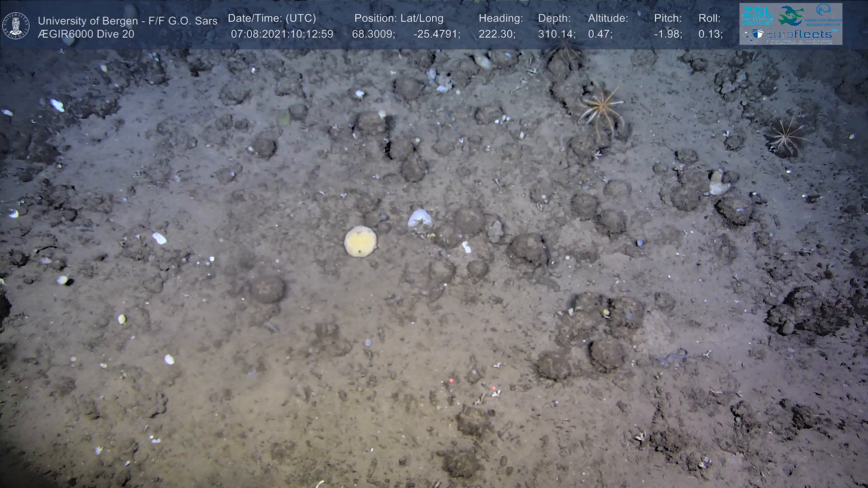Click the Heading value 222.30
Screen dimensions: 868x488
click(x=497, y=34)
